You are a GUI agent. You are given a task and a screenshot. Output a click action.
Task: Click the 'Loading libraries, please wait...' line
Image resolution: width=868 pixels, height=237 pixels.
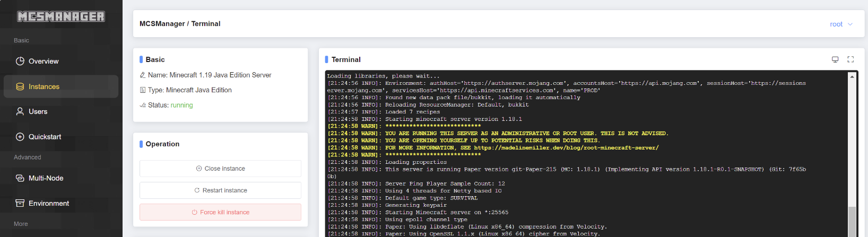(x=383, y=76)
